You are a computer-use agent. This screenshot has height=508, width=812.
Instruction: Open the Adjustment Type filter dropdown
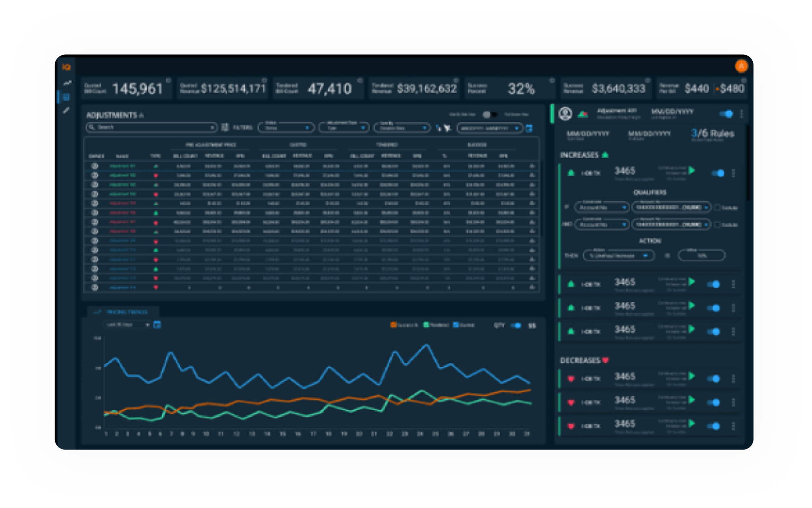[x=344, y=128]
